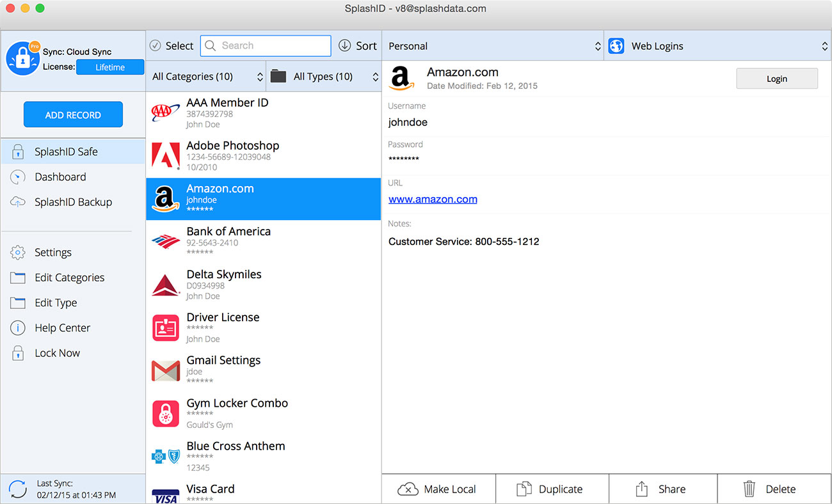Open Help Center in sidebar
The image size is (832, 504).
[x=73, y=328]
